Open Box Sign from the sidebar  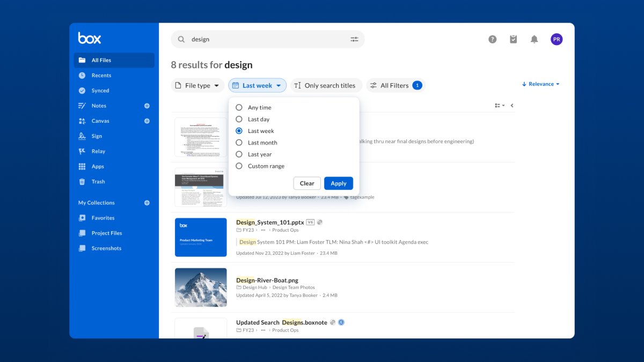click(97, 136)
